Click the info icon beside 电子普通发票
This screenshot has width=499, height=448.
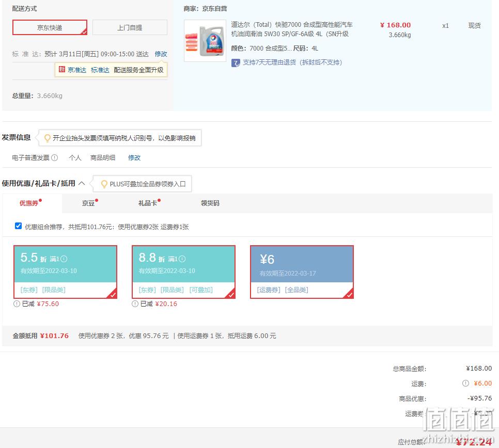pos(55,158)
